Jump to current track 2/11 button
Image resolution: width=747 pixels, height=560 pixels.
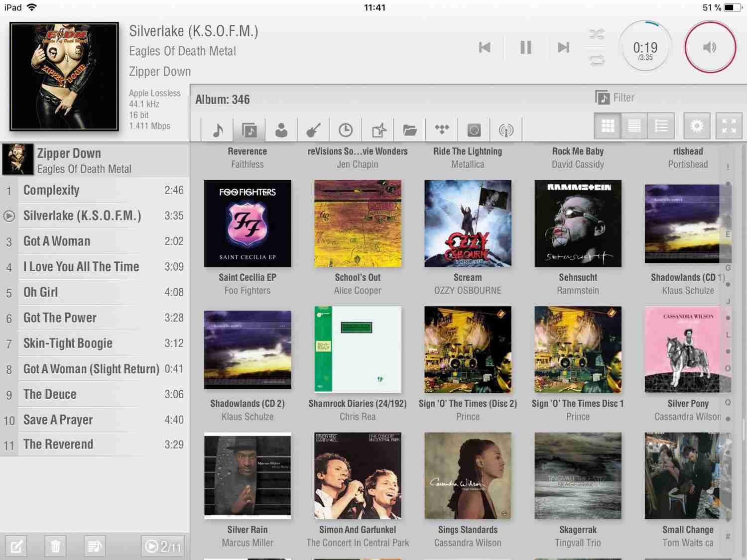point(163,547)
